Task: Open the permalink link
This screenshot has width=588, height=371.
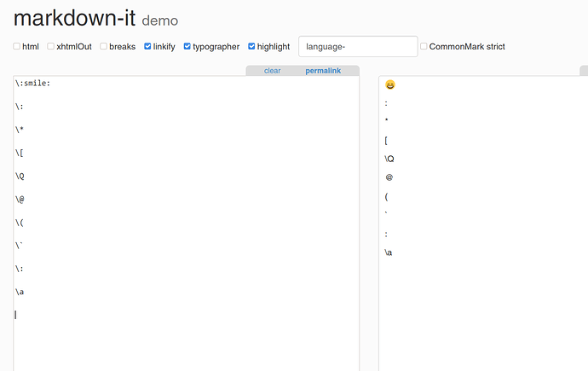Action: 323,71
